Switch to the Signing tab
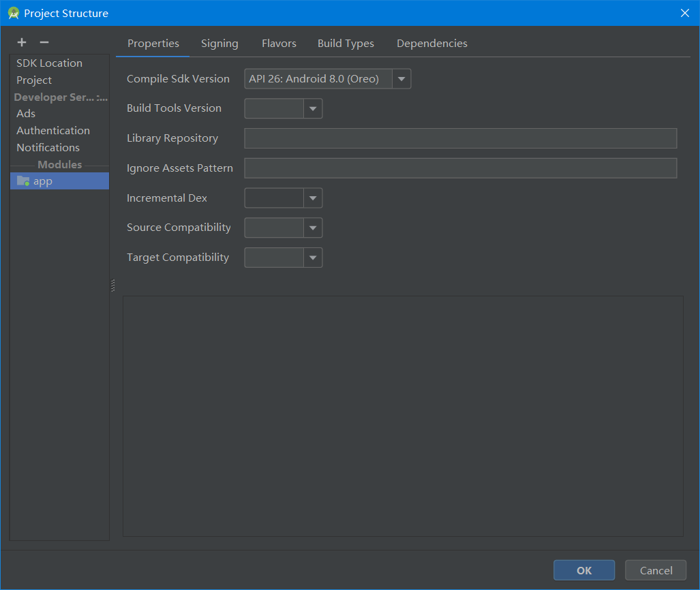This screenshot has height=590, width=700. tap(219, 43)
